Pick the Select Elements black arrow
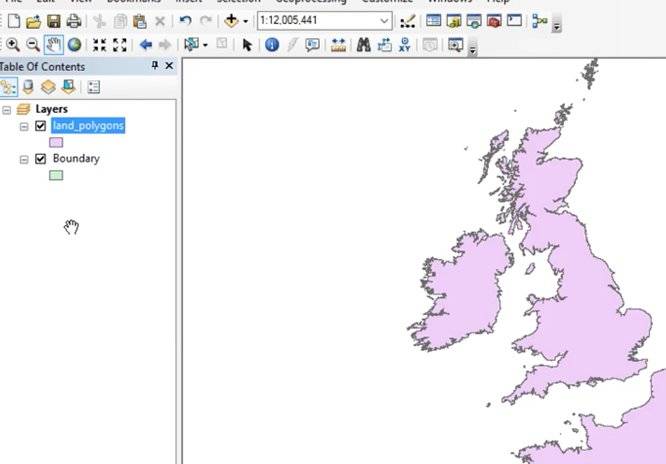 tap(247, 45)
